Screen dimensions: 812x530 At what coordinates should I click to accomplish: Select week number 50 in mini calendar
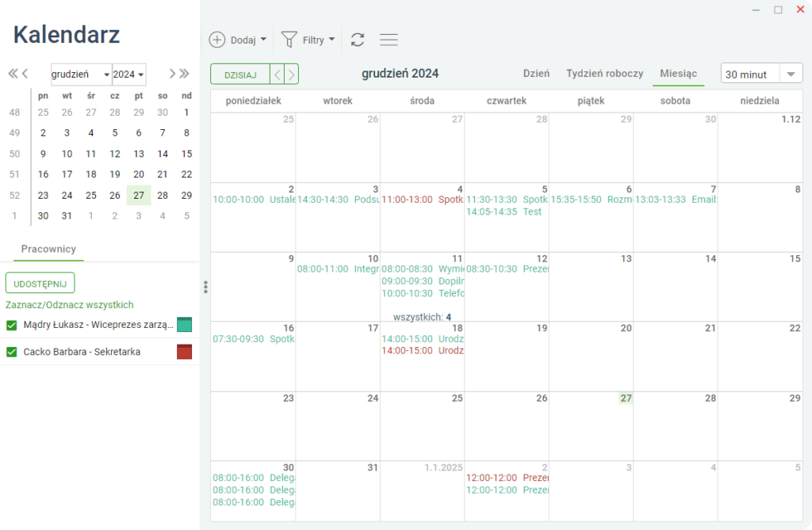click(x=14, y=154)
